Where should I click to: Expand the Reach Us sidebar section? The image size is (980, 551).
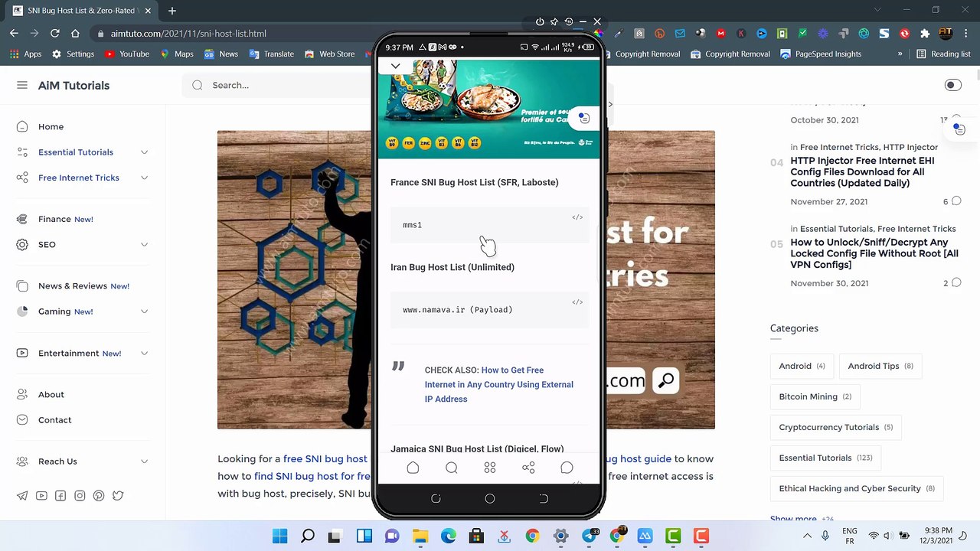(144, 461)
